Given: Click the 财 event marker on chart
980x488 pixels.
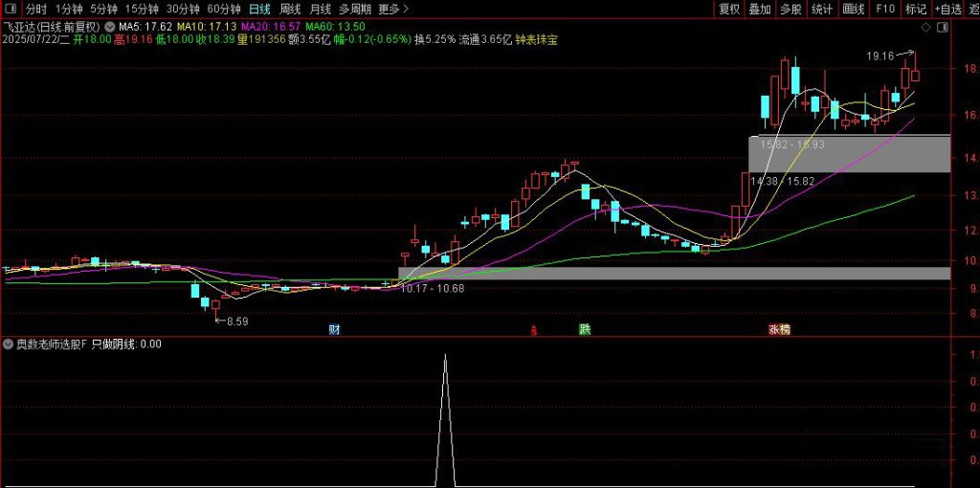Looking at the screenshot, I should pyautogui.click(x=334, y=329).
